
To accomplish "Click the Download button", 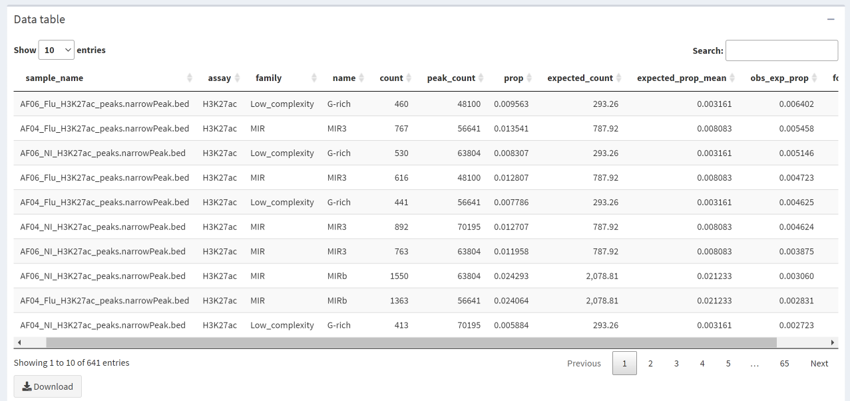I will pyautogui.click(x=48, y=386).
